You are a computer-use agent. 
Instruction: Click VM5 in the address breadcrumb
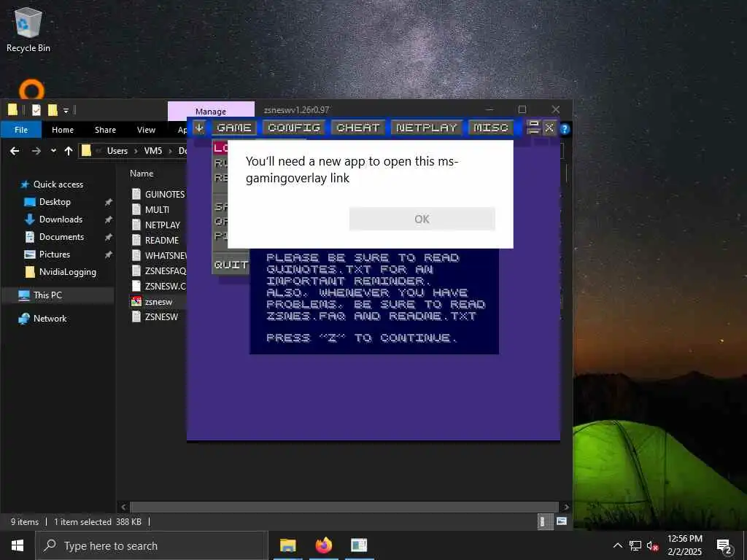pos(153,151)
